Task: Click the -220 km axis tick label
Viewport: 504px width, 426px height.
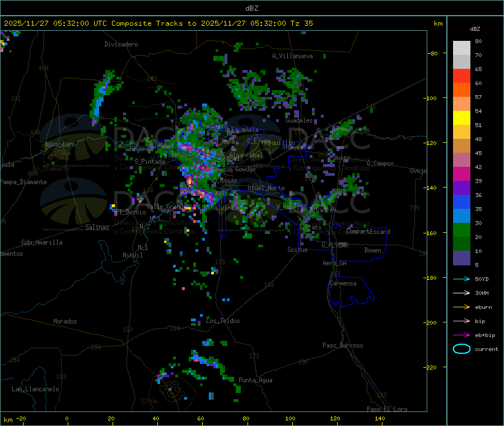Action: (x=431, y=368)
